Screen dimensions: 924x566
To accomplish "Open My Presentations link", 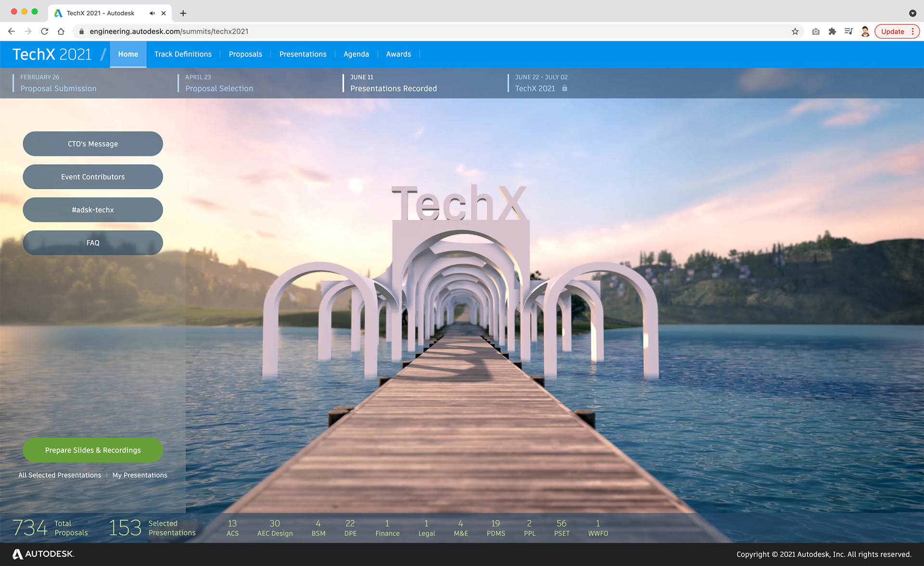I will pyautogui.click(x=140, y=475).
